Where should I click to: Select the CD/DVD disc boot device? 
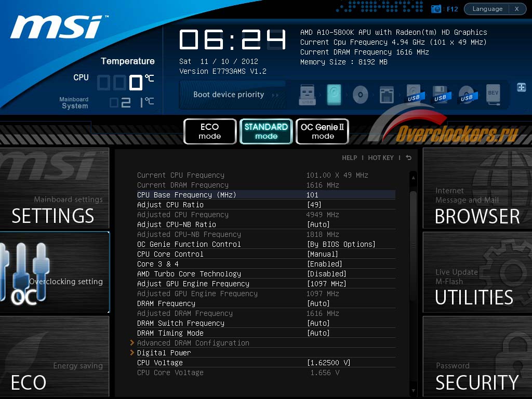(361, 95)
